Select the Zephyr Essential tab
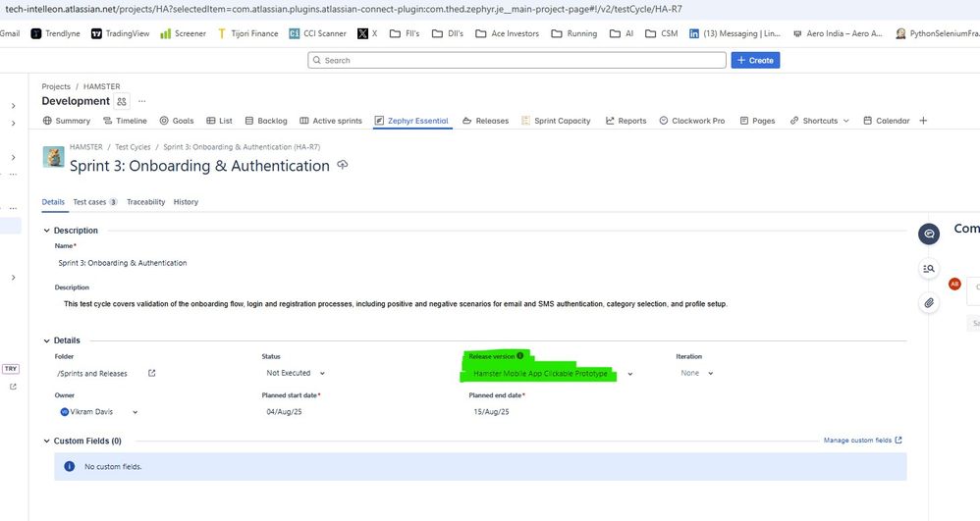 click(x=411, y=121)
